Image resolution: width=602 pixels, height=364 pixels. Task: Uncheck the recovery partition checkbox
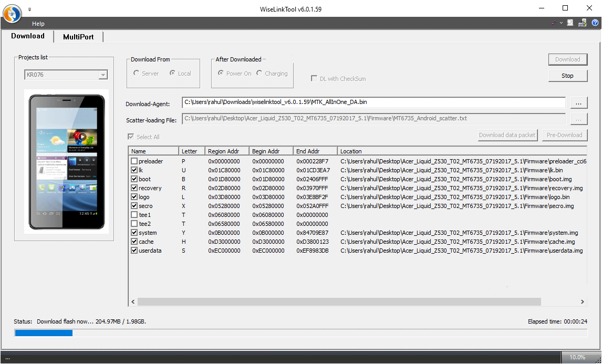coord(134,188)
